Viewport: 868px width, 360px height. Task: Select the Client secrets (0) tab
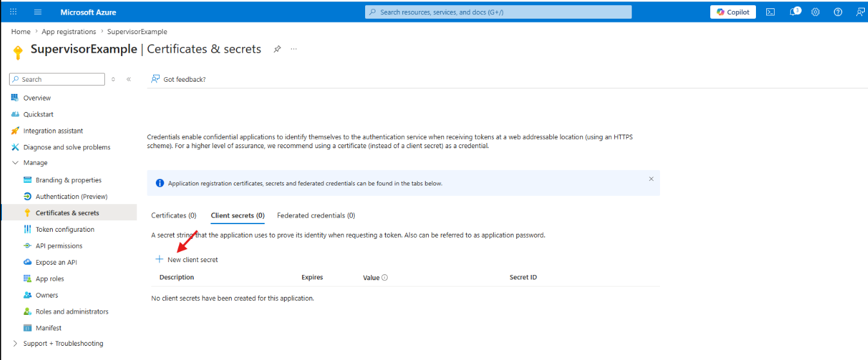click(x=238, y=215)
